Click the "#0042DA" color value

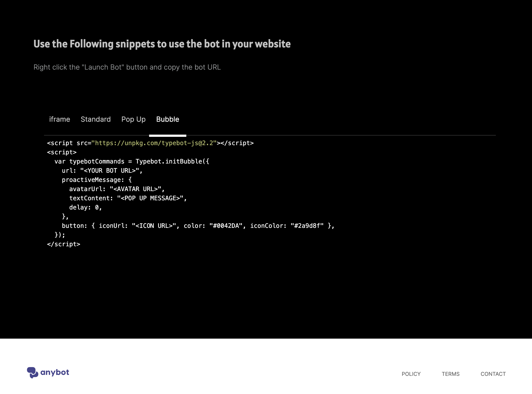pyautogui.click(x=226, y=226)
